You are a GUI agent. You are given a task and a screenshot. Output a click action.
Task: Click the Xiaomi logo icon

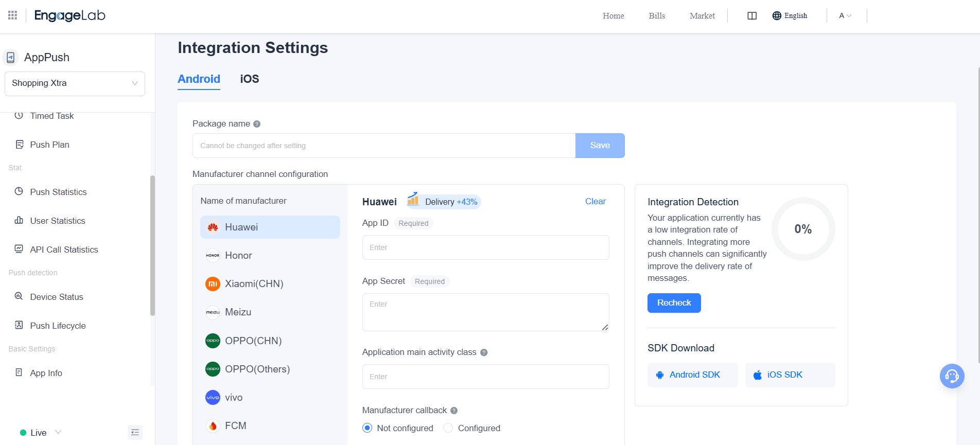click(x=213, y=283)
